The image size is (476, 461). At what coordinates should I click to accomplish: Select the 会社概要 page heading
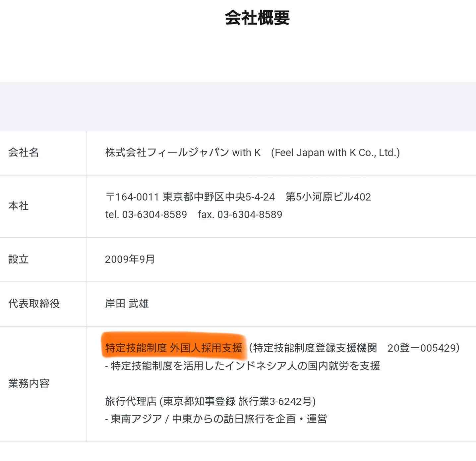click(x=257, y=18)
